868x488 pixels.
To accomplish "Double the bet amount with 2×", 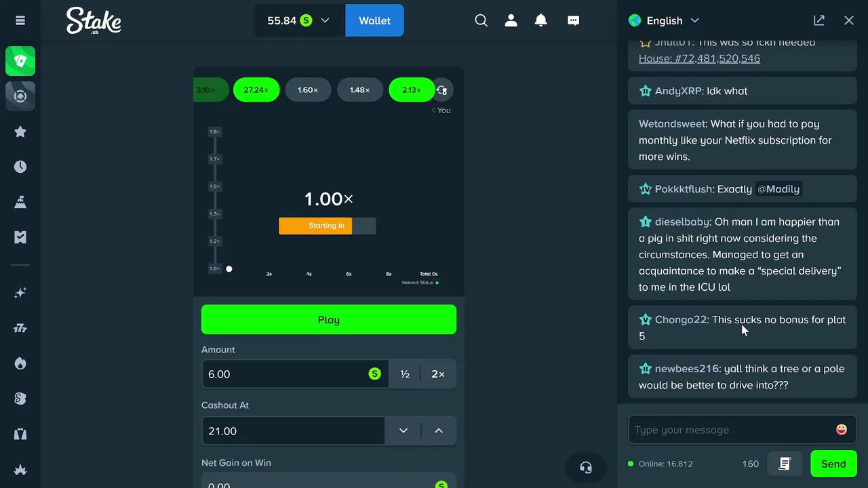I will 438,374.
